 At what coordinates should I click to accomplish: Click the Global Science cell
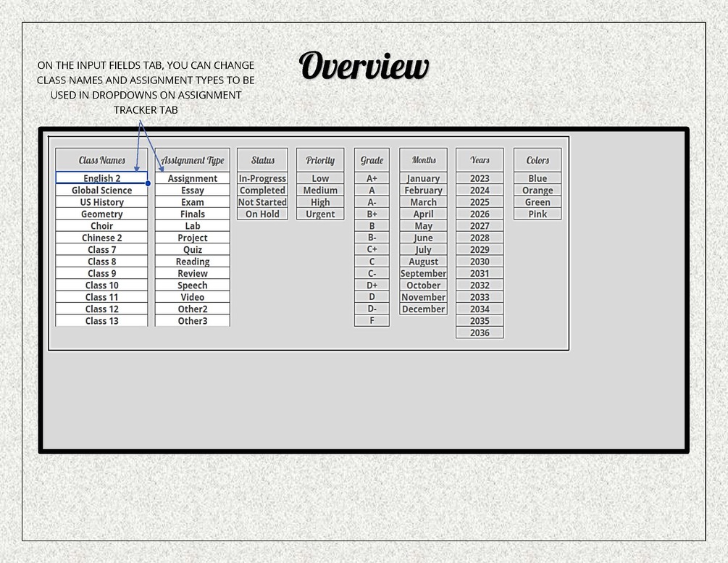(101, 190)
